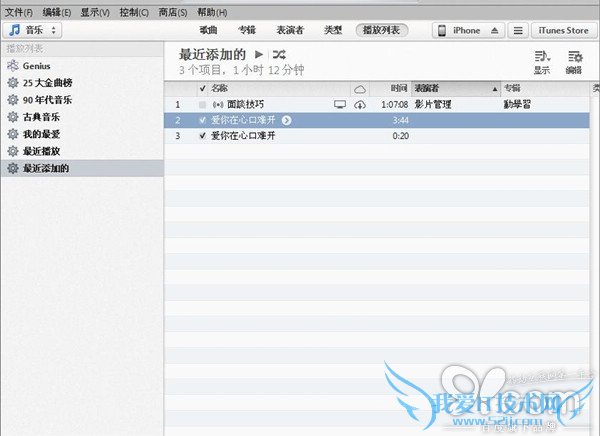Screen dimensions: 600x436
Task: Click arrow button on selected 爱你在心口难开
Action: tap(286, 120)
